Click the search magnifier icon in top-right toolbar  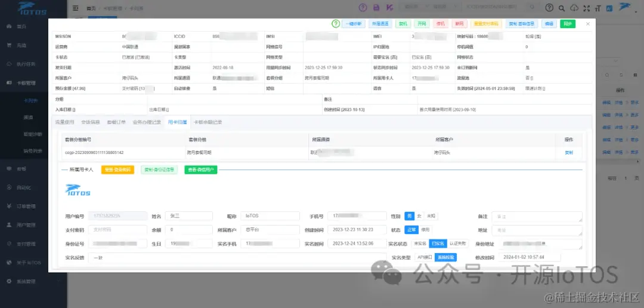562,7
